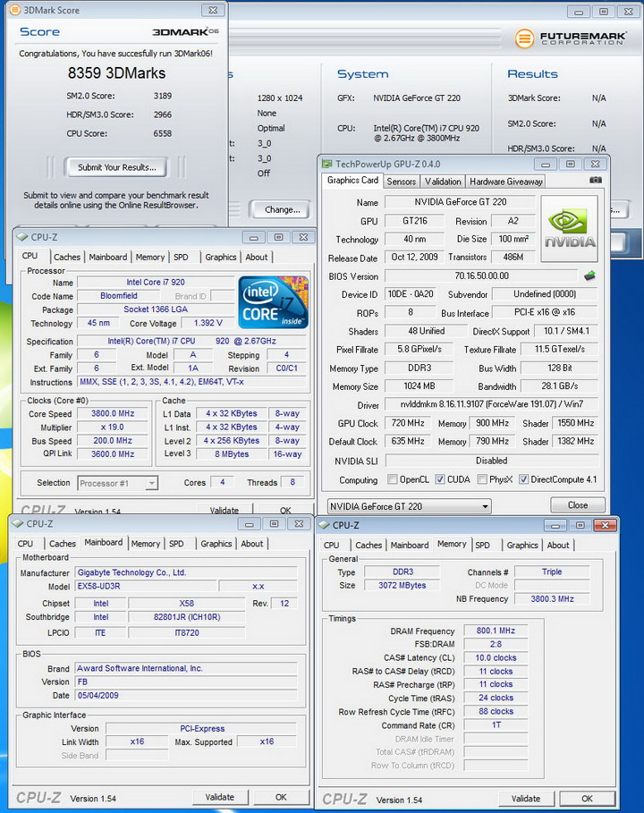This screenshot has height=813, width=644.
Task: Click the Memory Size 1024 MB value
Action: [x=419, y=386]
